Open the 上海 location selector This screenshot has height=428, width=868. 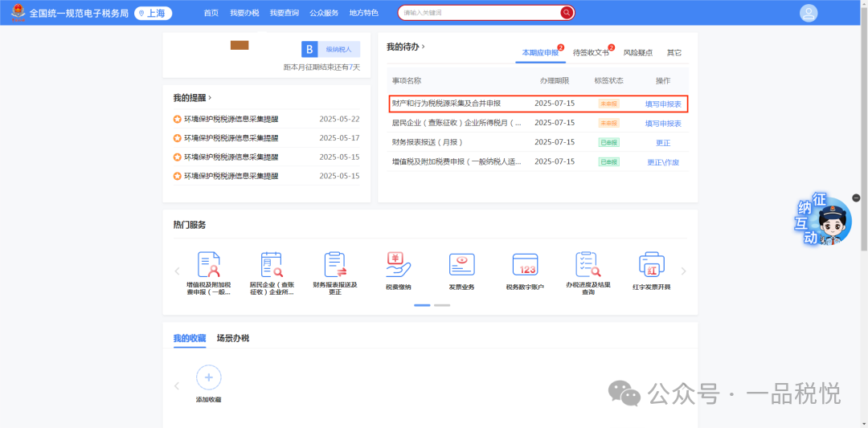154,13
